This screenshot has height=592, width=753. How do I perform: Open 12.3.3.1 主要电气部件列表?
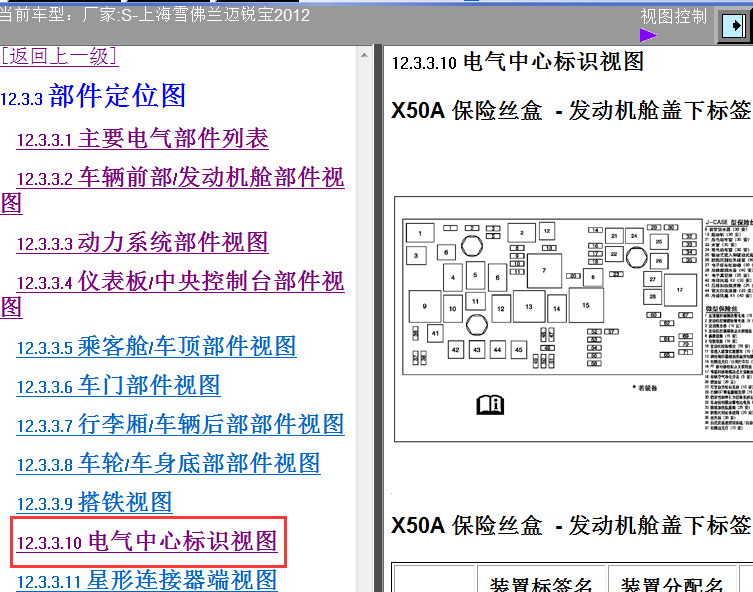pyautogui.click(x=142, y=139)
